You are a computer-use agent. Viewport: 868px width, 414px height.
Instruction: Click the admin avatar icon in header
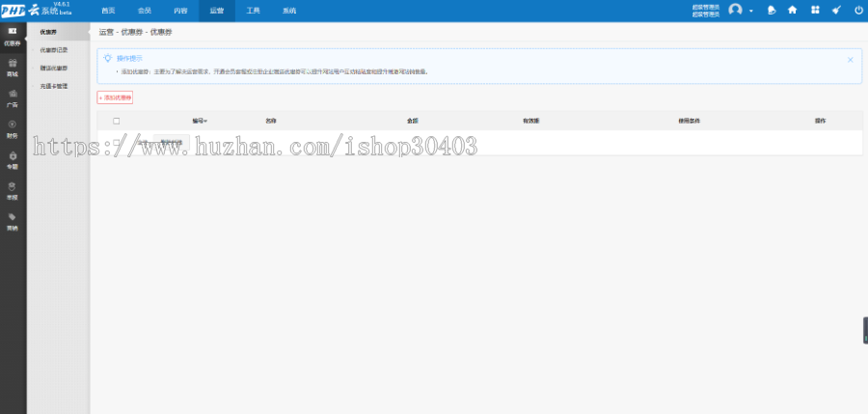click(x=735, y=10)
